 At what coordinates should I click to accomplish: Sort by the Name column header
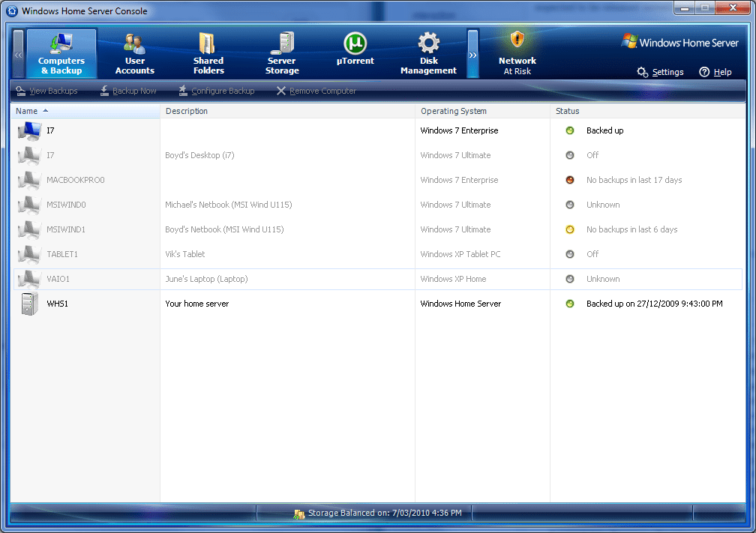(85, 111)
